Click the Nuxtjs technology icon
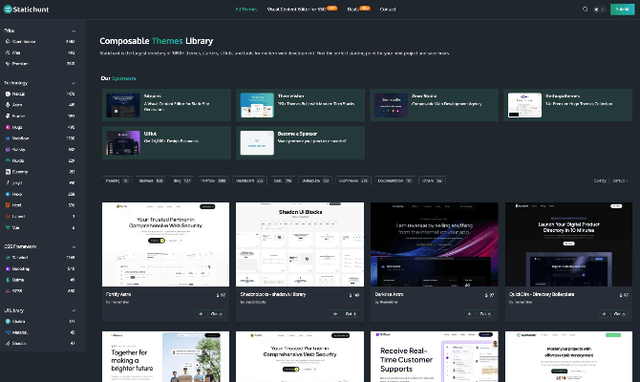 click(7, 160)
